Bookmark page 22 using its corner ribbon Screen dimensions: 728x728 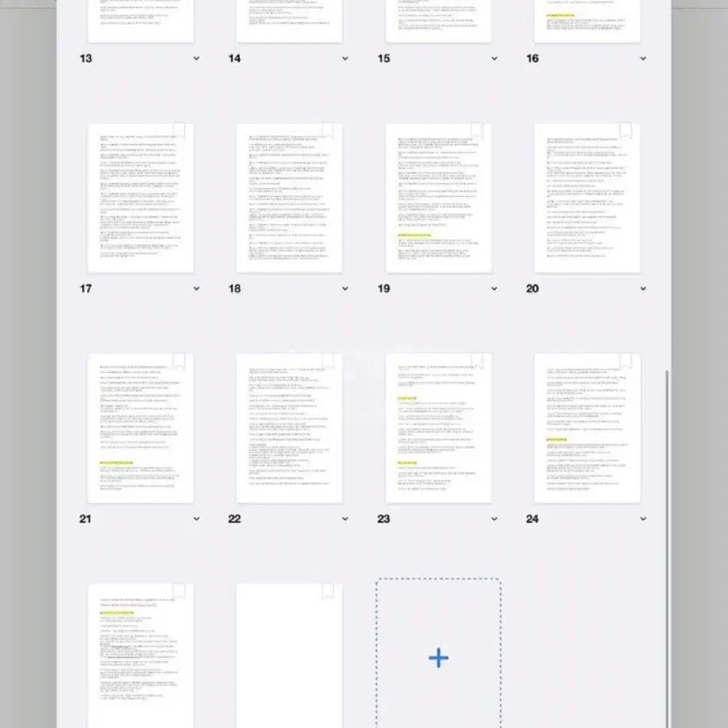point(329,360)
